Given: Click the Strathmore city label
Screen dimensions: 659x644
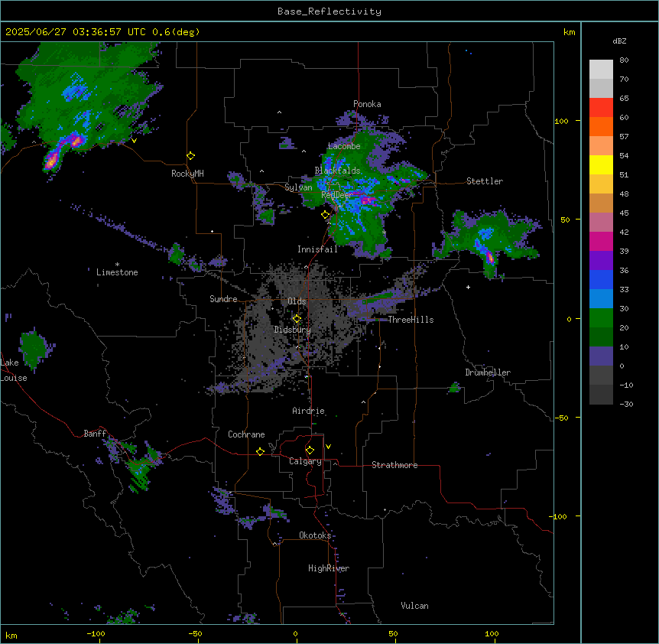Looking at the screenshot, I should click(394, 465).
